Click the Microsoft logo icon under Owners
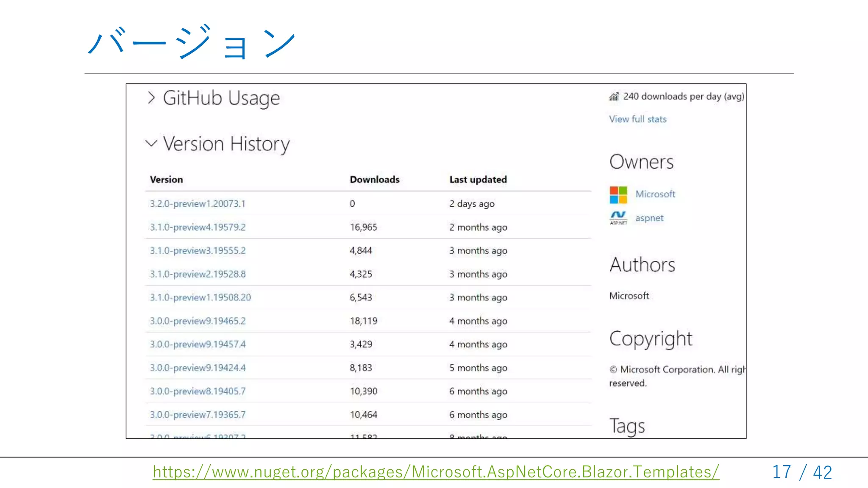 [618, 195]
